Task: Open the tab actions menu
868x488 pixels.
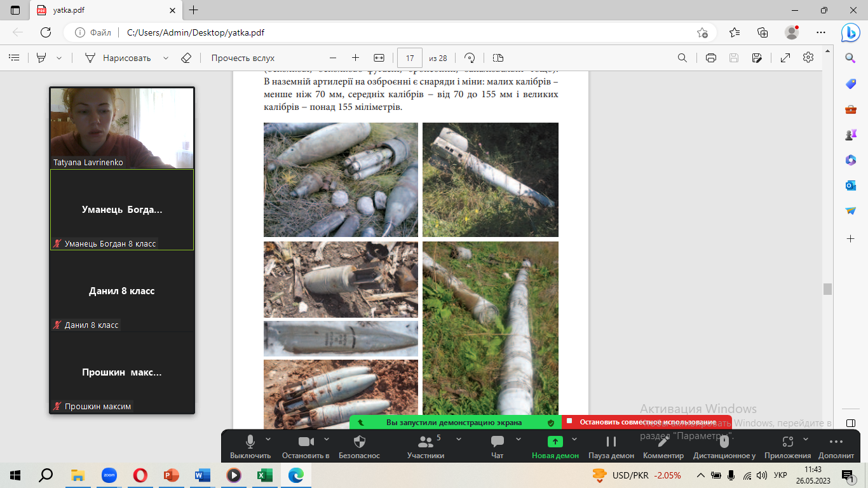Action: click(x=15, y=10)
